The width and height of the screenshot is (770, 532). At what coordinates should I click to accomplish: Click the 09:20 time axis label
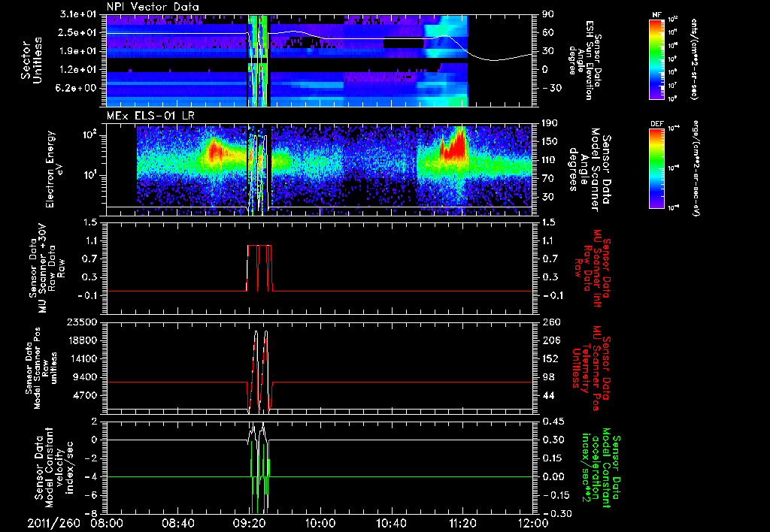tap(249, 523)
